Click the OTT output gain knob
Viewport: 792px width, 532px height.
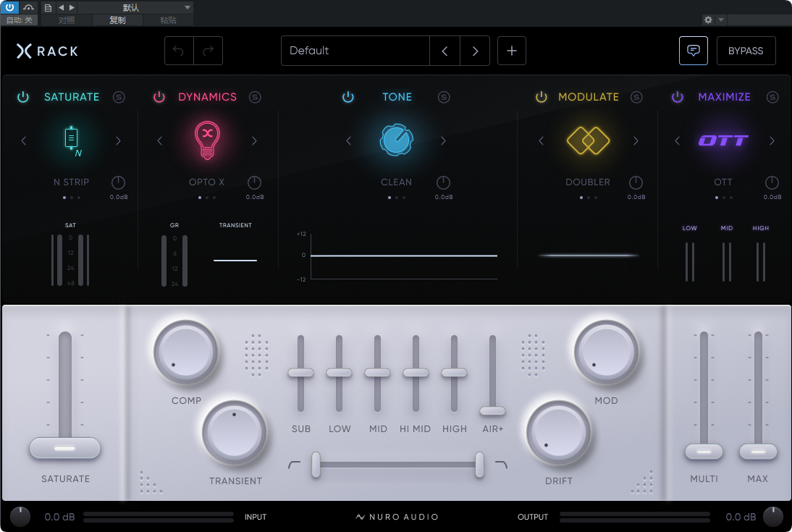(772, 182)
